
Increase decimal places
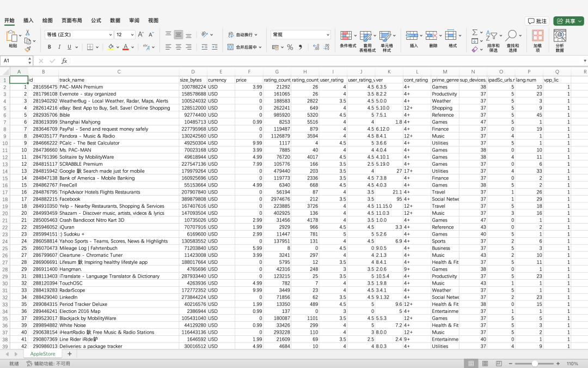[x=316, y=47]
